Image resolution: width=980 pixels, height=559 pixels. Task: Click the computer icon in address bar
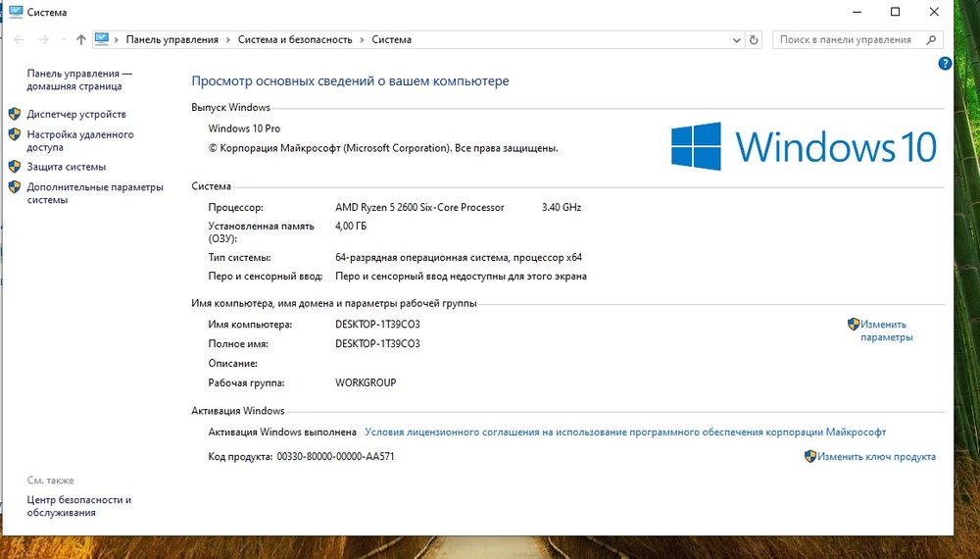click(102, 39)
